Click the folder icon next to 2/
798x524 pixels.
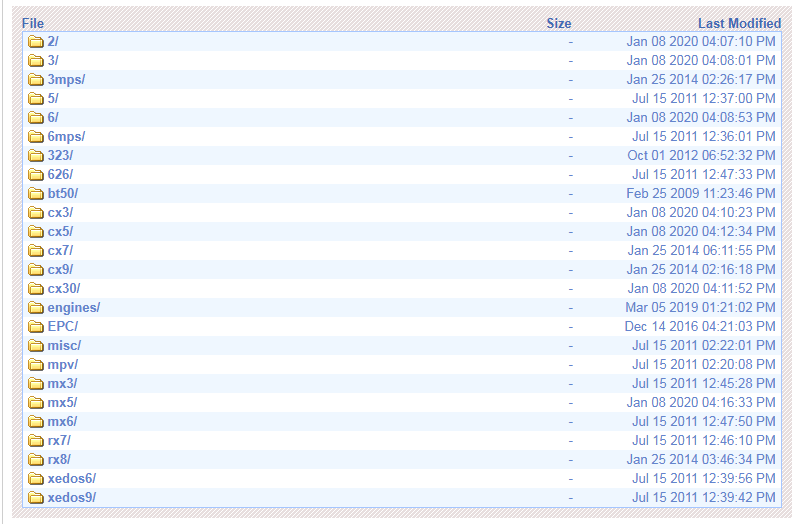(x=36, y=42)
